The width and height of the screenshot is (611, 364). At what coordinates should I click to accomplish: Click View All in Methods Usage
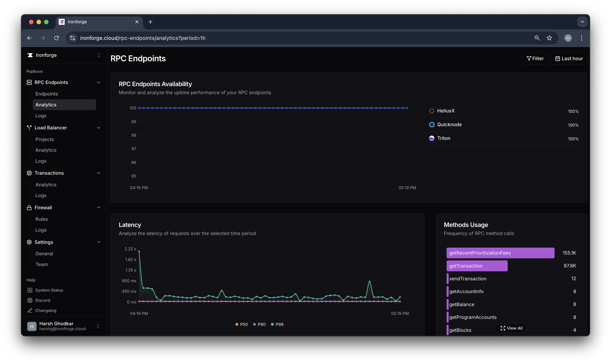tap(511, 328)
